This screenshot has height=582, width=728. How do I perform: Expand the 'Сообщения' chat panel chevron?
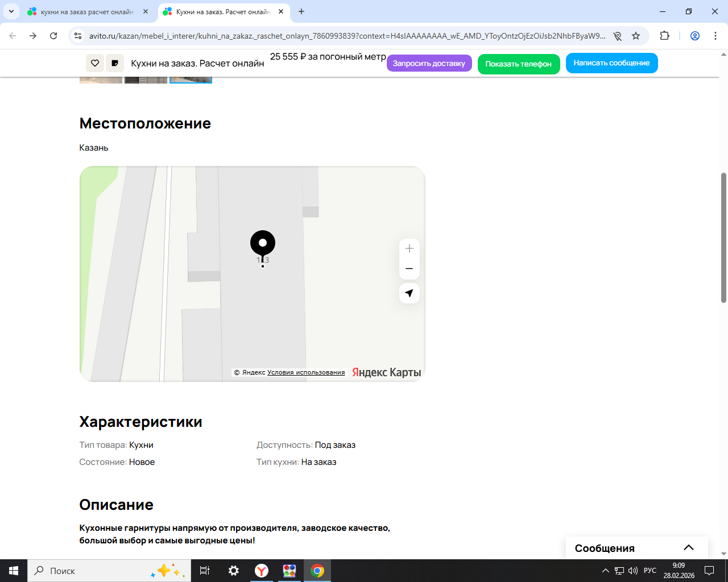(x=689, y=548)
